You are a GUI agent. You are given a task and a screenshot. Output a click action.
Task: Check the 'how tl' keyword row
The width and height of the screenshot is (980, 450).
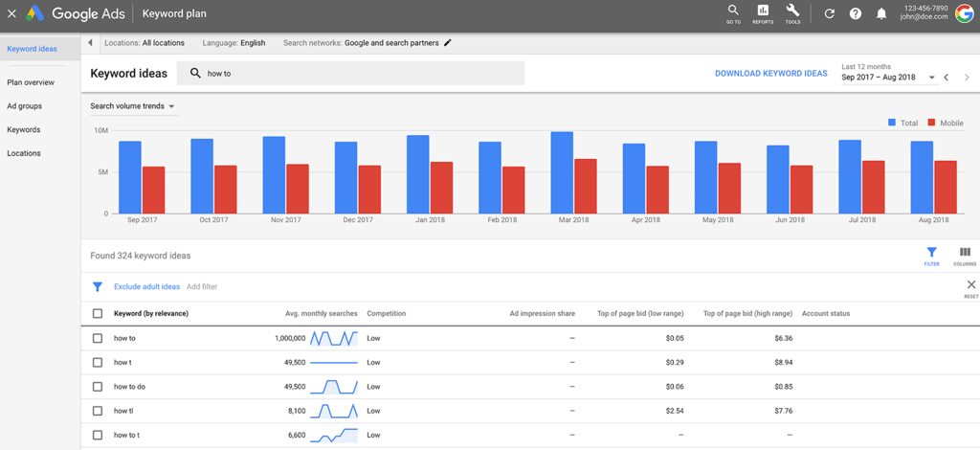click(98, 411)
